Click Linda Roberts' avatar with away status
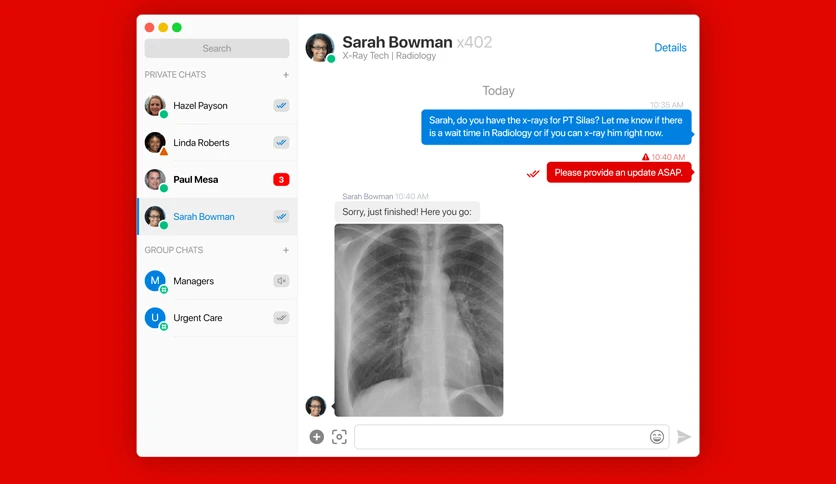The image size is (836, 484). [x=155, y=143]
